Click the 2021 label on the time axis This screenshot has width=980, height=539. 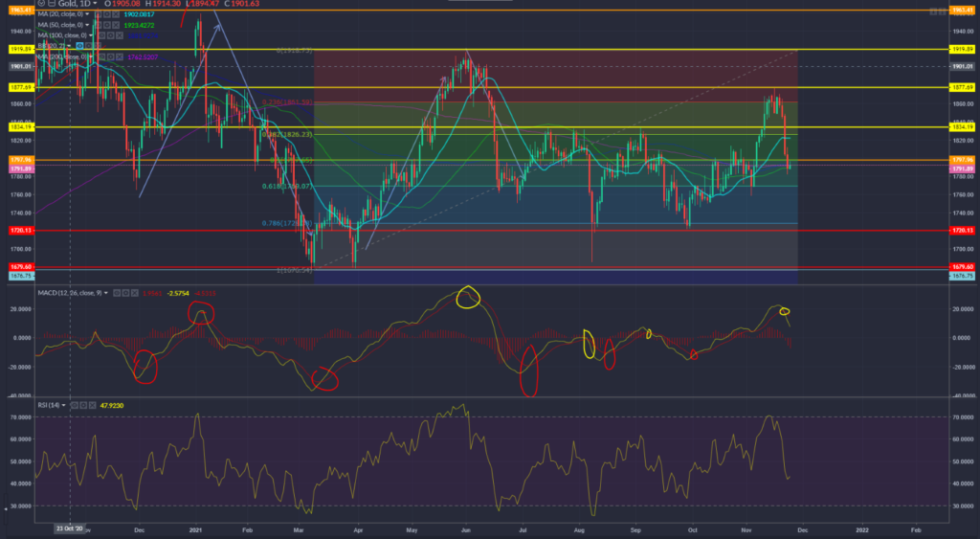point(197,529)
